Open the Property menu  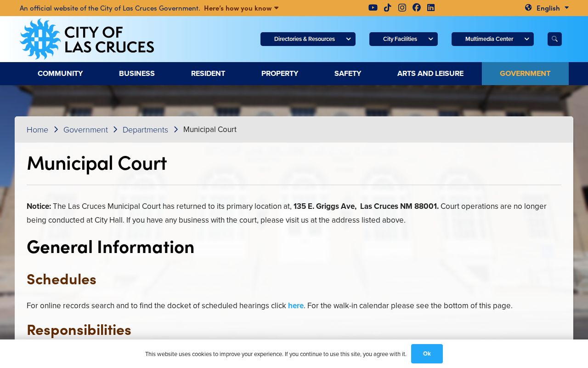click(x=280, y=74)
